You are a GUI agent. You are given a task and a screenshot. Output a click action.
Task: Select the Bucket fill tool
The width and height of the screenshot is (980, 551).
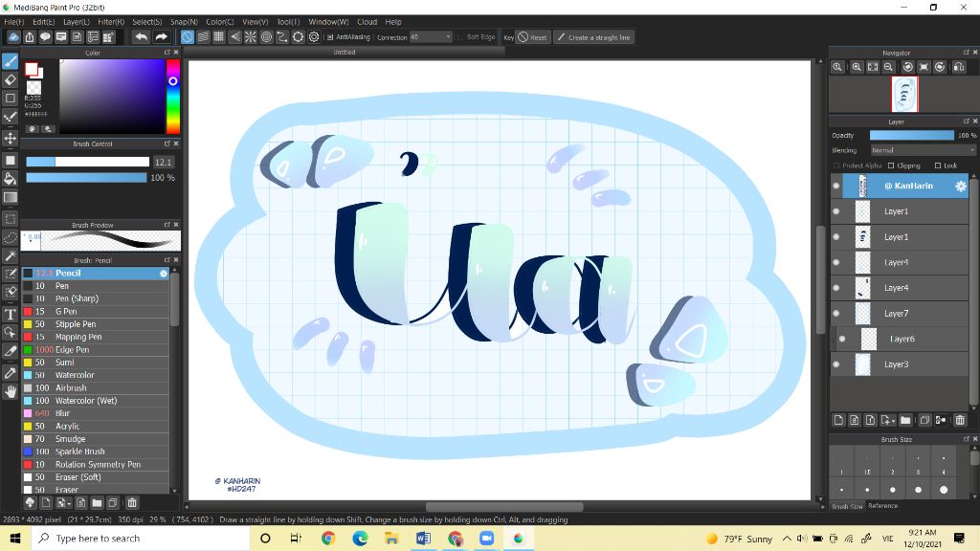10,179
